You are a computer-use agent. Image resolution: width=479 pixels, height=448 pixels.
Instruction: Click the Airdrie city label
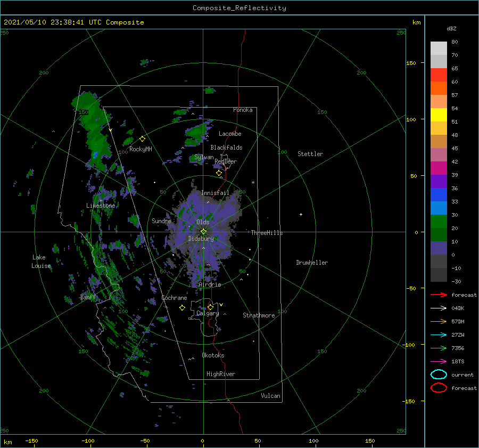coord(210,284)
